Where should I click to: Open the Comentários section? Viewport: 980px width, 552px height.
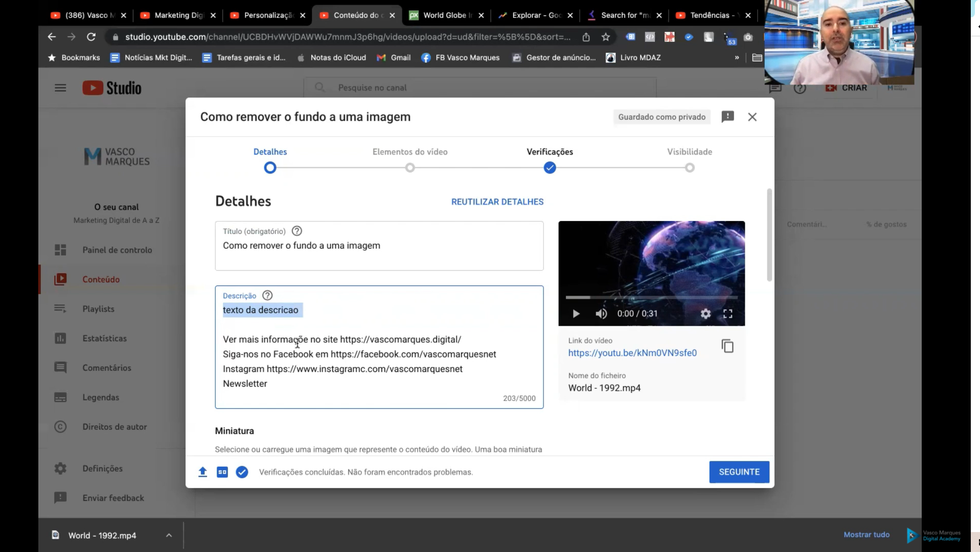[106, 368]
